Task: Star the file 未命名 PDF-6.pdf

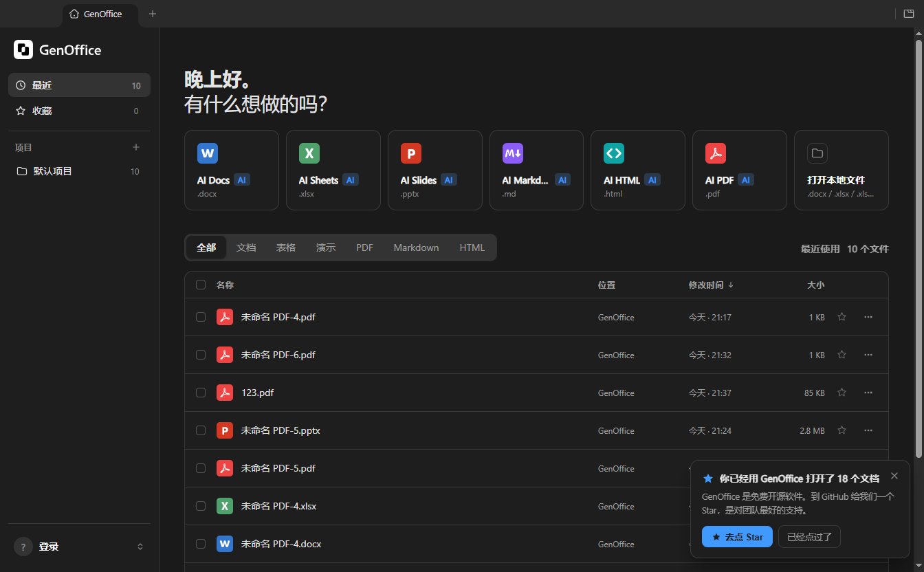Action: click(x=841, y=355)
